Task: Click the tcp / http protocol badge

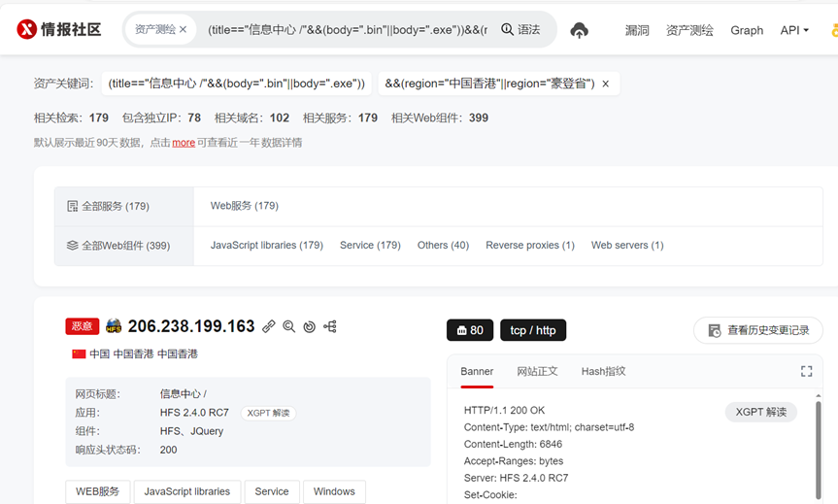Action: [533, 330]
